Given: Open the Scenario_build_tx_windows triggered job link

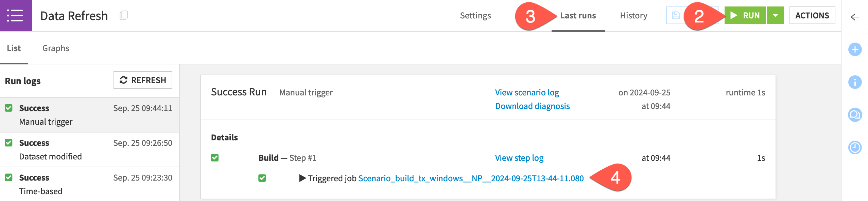Looking at the screenshot, I should click(x=471, y=178).
